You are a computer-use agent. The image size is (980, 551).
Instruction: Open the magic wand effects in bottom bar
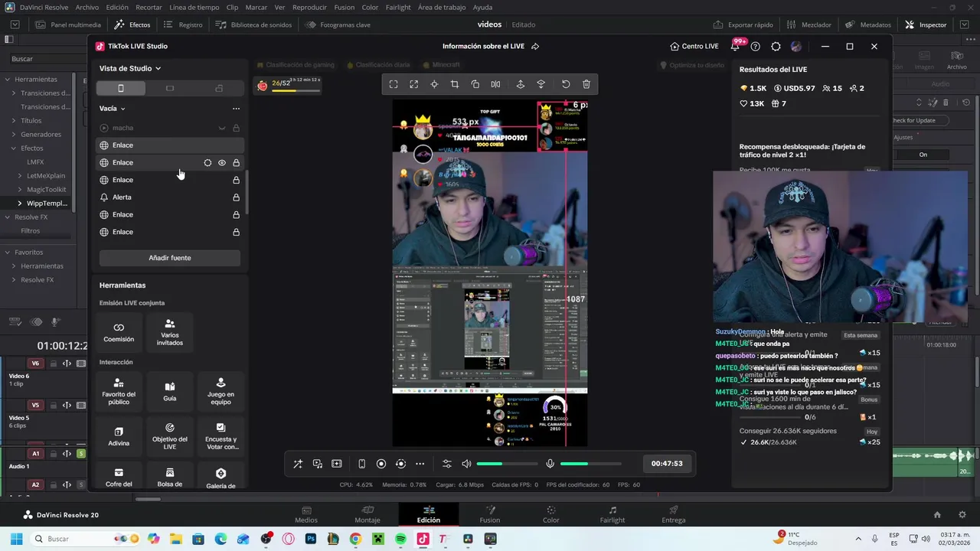(x=298, y=464)
